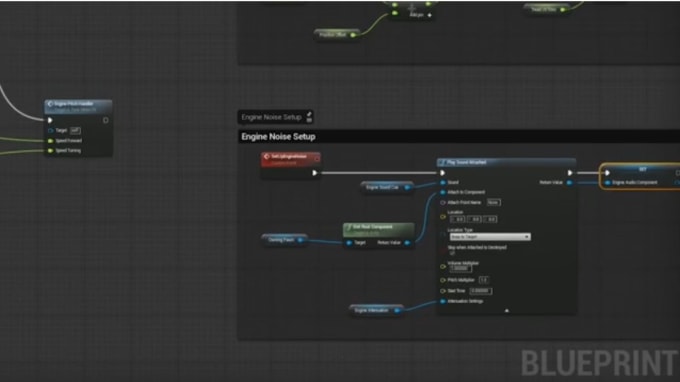Click Pitch Multiplier input pin

click(x=443, y=280)
